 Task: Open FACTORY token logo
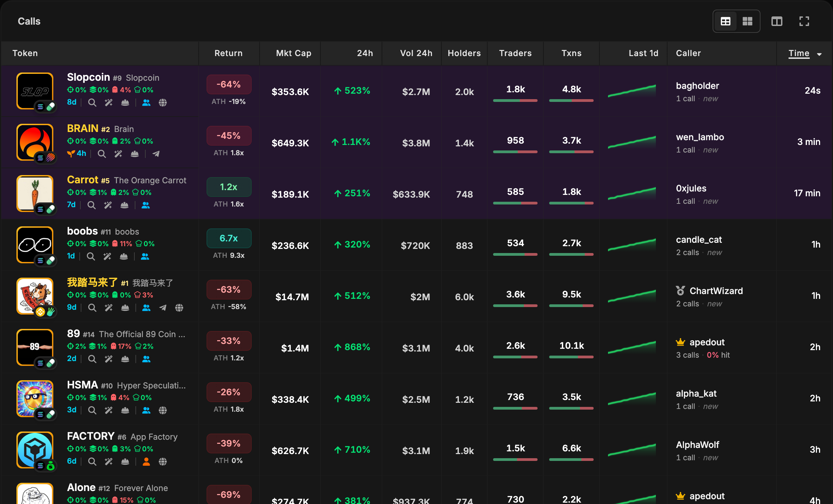(35, 450)
